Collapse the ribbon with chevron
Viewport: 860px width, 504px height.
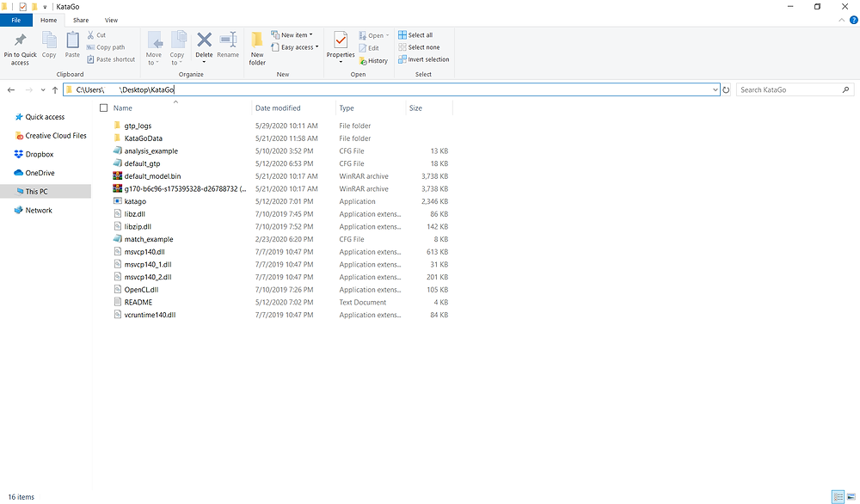point(841,21)
